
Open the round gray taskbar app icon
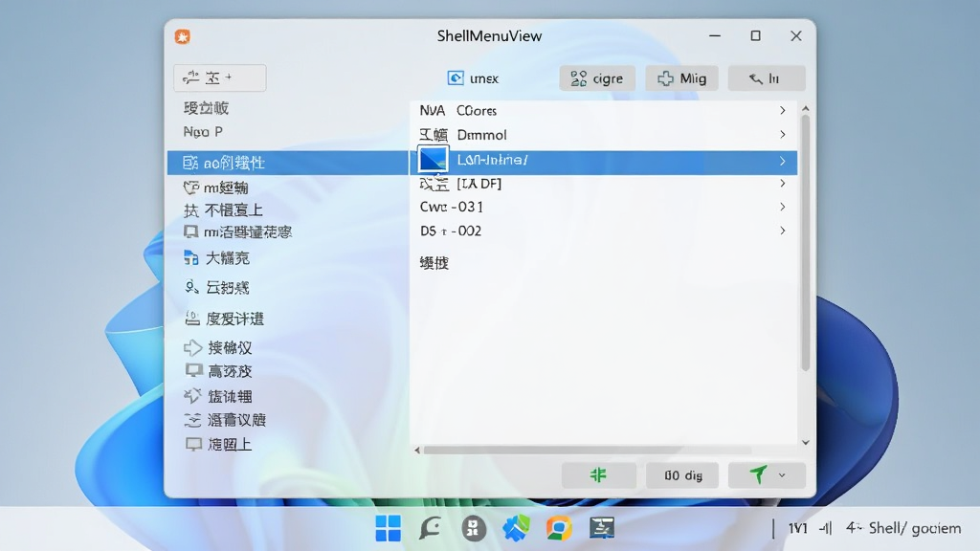(x=474, y=528)
